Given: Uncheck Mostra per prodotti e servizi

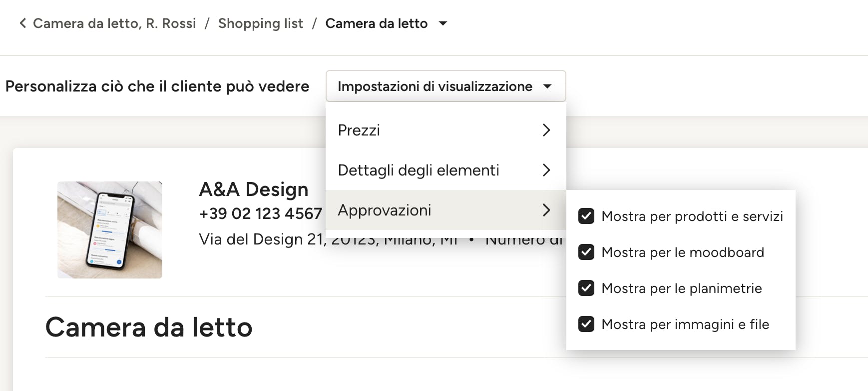Looking at the screenshot, I should 586,216.
